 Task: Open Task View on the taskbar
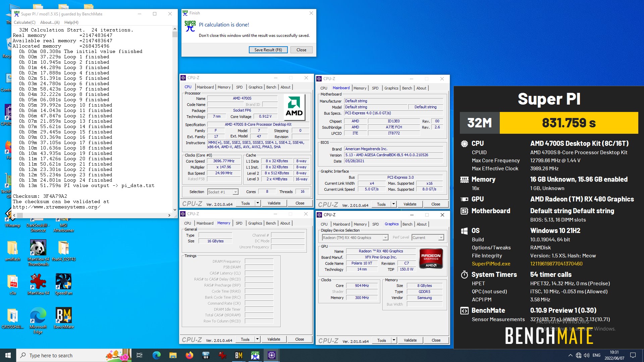click(140, 355)
